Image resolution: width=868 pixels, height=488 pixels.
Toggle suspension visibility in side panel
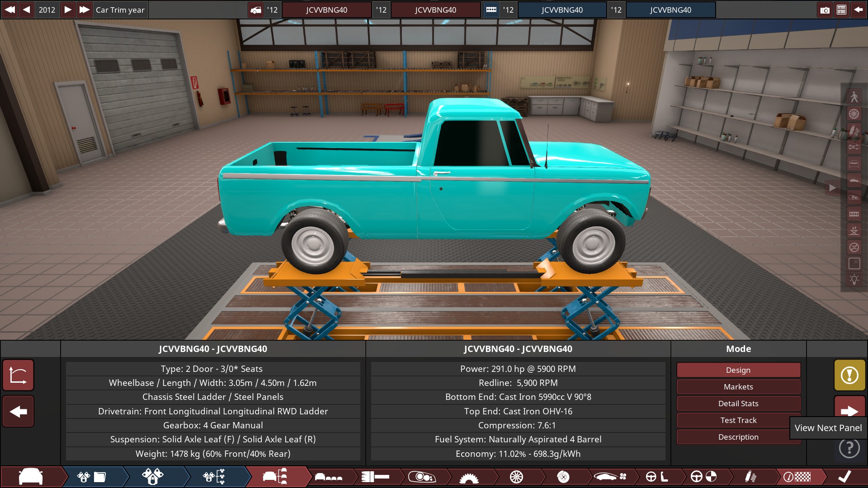pos(854,130)
